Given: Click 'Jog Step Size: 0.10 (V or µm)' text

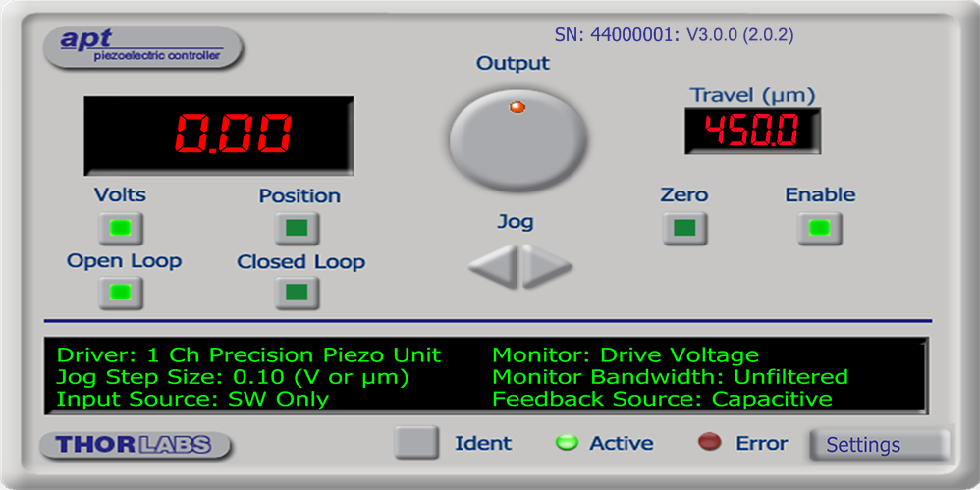Looking at the screenshot, I should tap(233, 377).
